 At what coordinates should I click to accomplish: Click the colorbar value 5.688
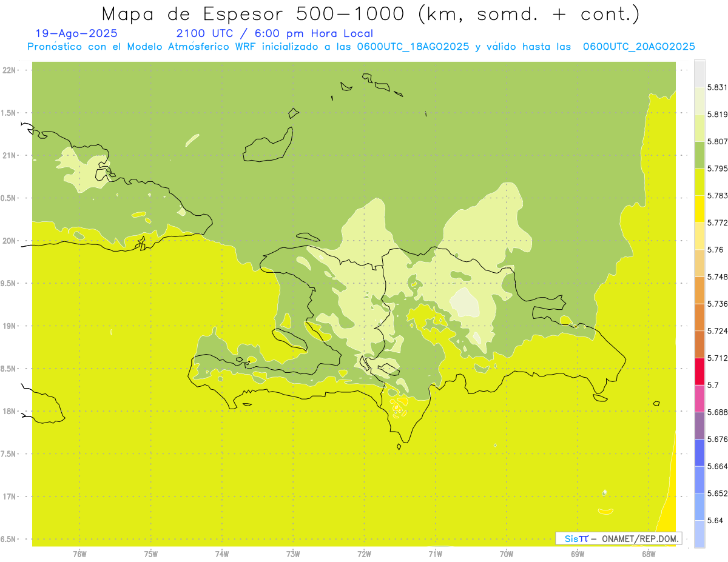click(x=716, y=412)
